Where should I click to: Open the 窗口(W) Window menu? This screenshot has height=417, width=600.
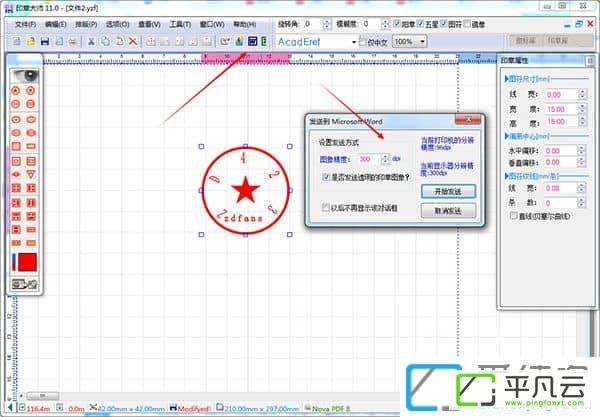[212, 24]
